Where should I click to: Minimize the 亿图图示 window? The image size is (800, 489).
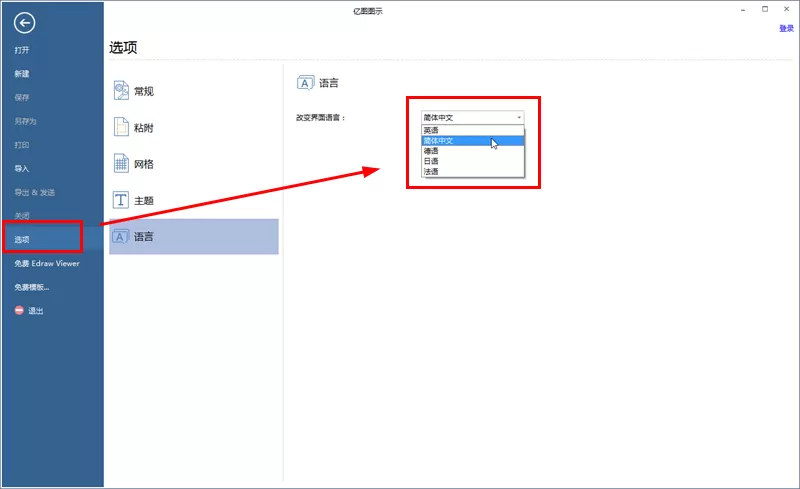point(743,9)
